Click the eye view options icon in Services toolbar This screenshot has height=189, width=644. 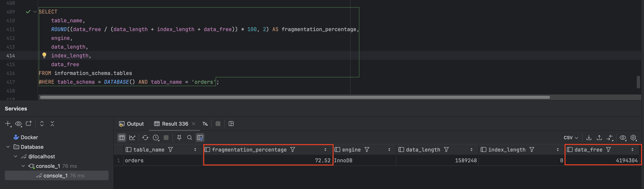click(x=19, y=124)
